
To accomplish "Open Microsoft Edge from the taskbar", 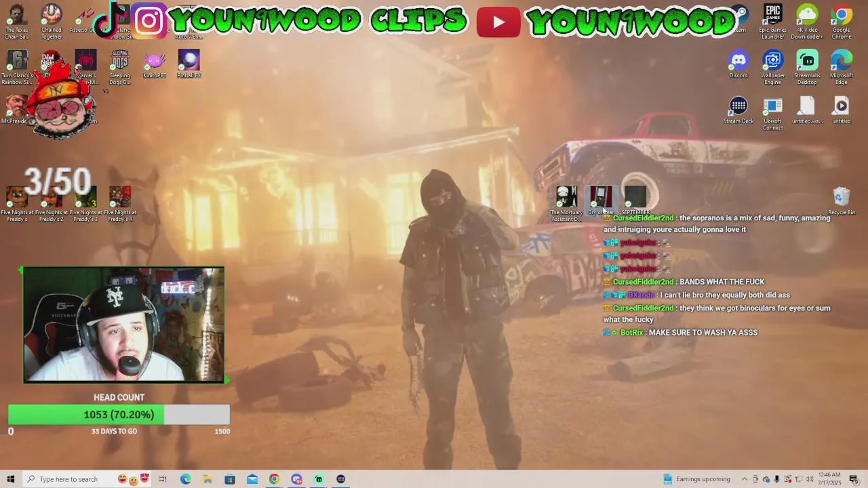I will click(x=185, y=479).
